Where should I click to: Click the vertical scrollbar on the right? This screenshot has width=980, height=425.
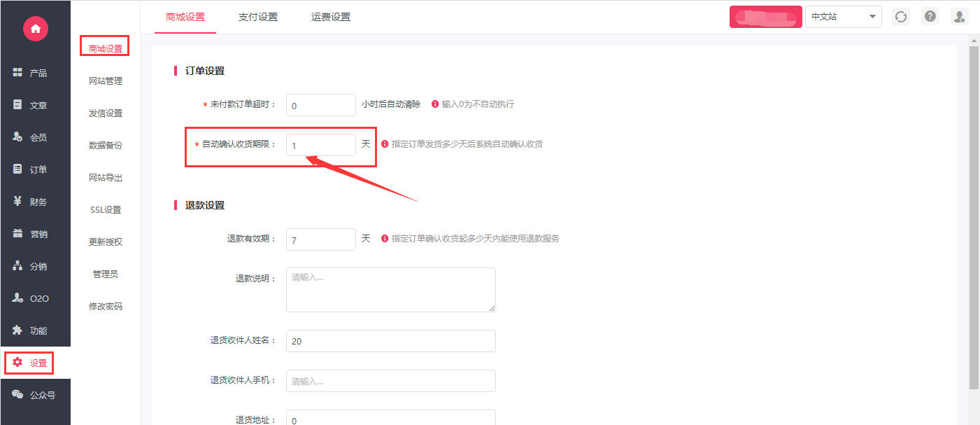click(x=974, y=217)
